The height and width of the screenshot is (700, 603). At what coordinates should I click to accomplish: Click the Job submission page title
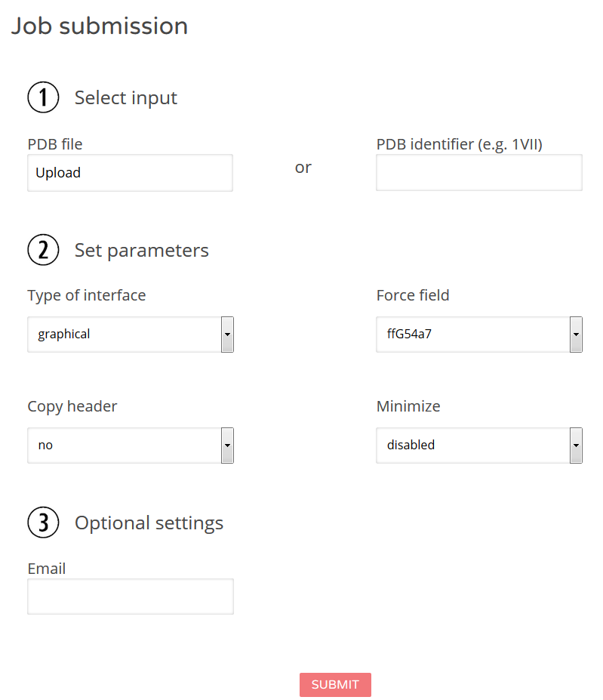[x=100, y=26]
